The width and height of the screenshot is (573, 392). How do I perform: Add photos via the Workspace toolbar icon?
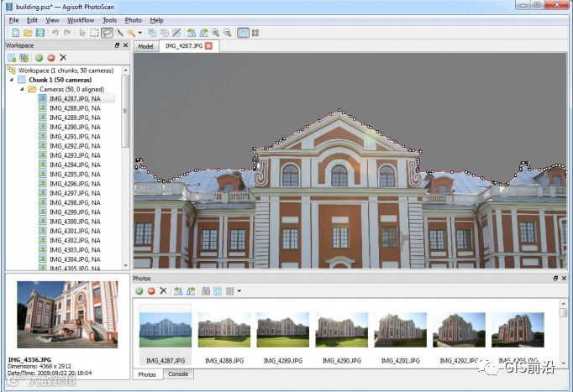pyautogui.click(x=24, y=58)
